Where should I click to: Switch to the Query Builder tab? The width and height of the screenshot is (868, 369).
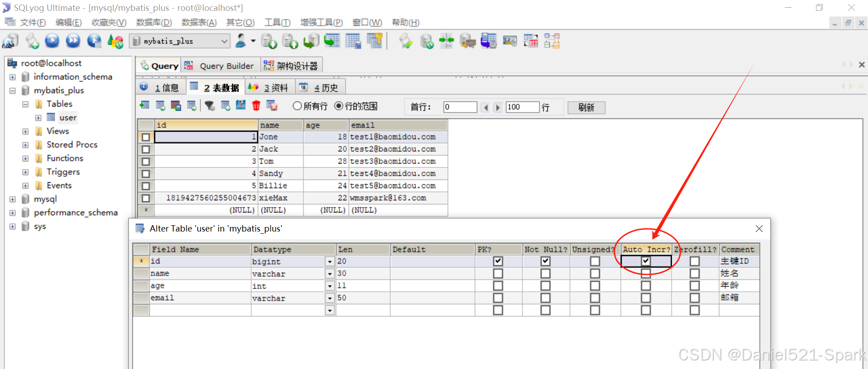click(221, 66)
